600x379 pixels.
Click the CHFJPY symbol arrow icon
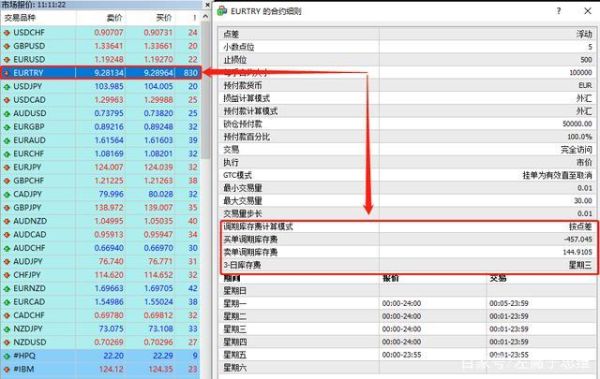click(x=7, y=275)
